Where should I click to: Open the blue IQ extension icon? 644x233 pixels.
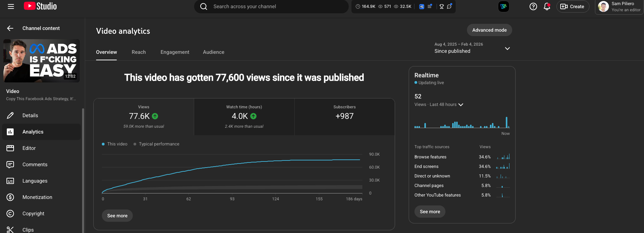pos(422,6)
